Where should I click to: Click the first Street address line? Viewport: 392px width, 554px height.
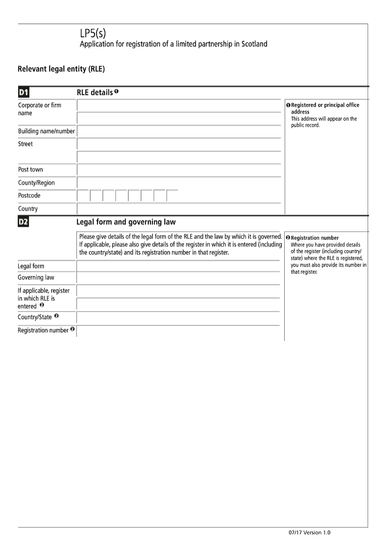(x=179, y=145)
